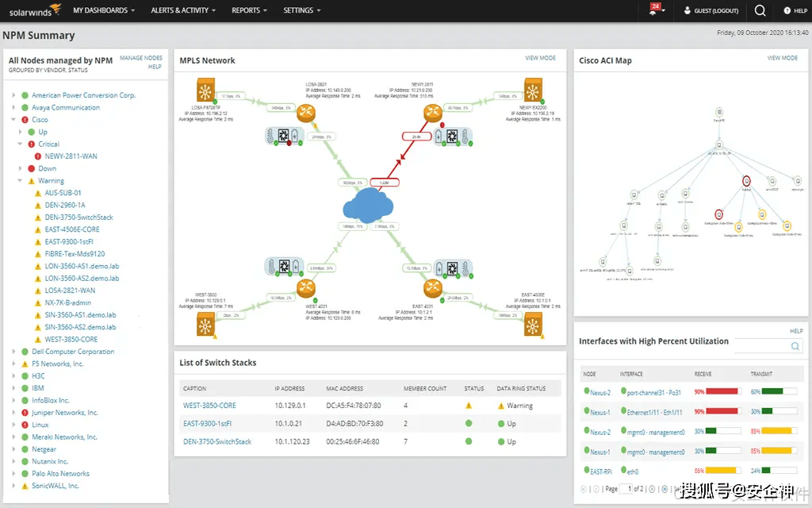Click receive bar for port-channel31 - Po31
Image resolution: width=812 pixels, height=508 pixels.
point(723,391)
